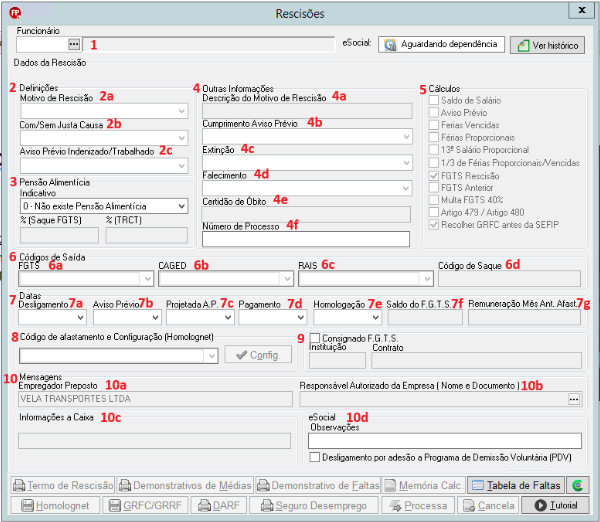This screenshot has height=522, width=600.
Task: Open Tabela de Faltas
Action: tap(516, 485)
